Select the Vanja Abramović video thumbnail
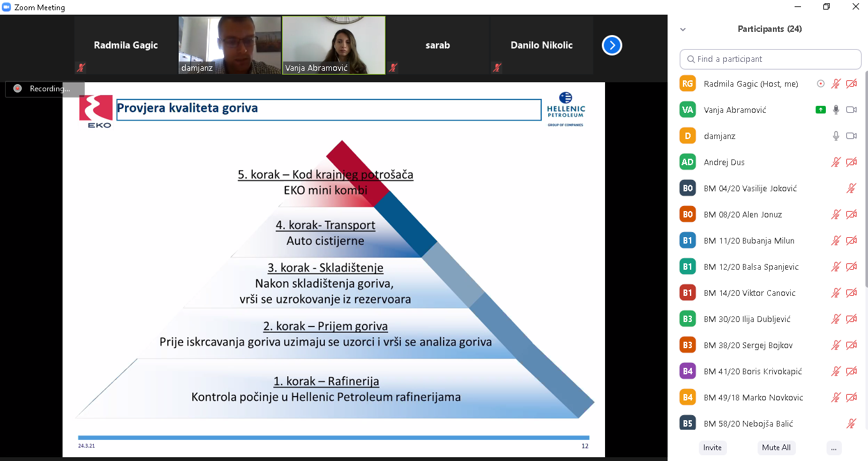The height and width of the screenshot is (461, 868). (x=334, y=45)
